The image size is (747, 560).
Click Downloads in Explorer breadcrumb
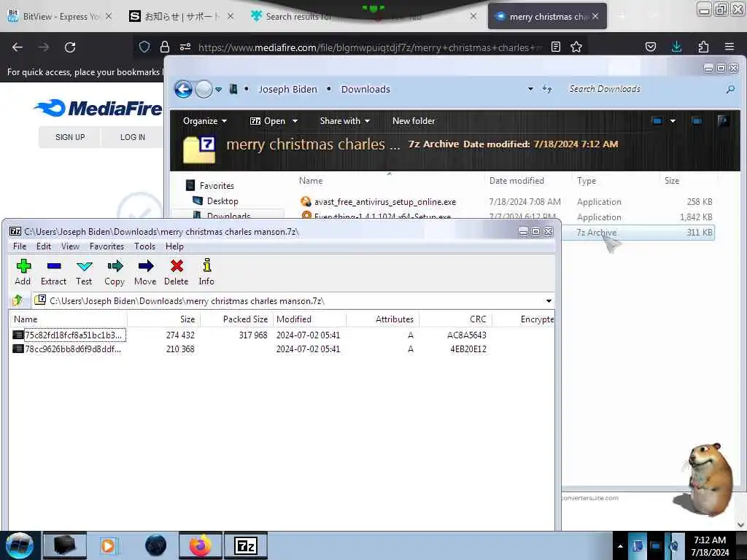pyautogui.click(x=365, y=89)
